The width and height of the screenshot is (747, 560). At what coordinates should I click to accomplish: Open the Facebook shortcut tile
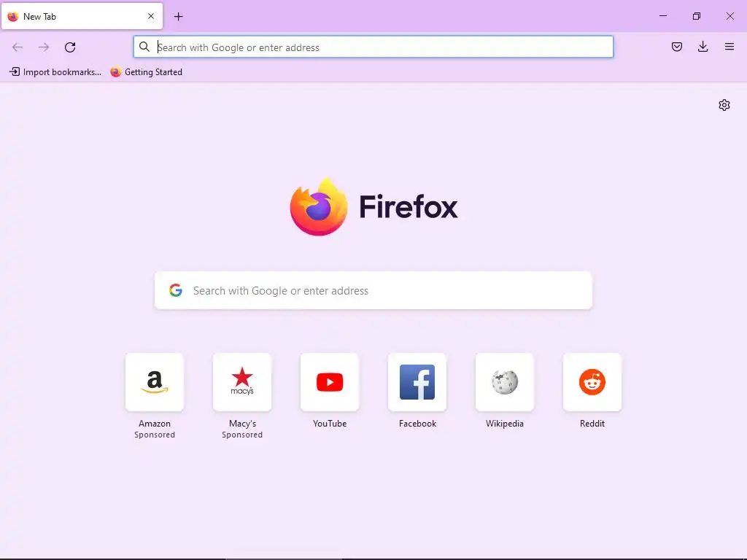[x=417, y=382]
